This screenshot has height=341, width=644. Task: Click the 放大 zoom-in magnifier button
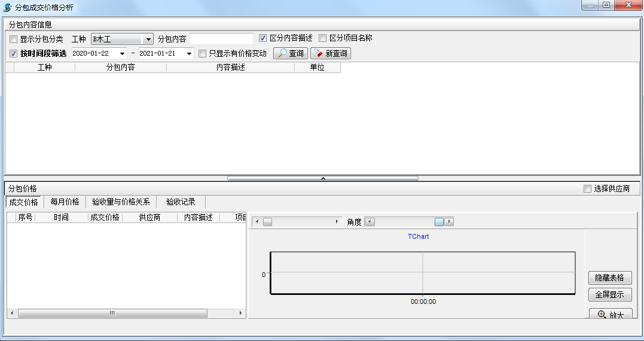(609, 314)
